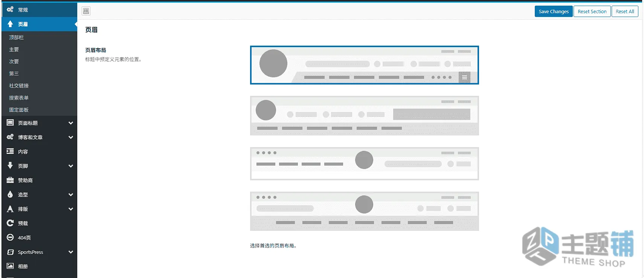Select the first header layout with left logo
Viewport: 644px width, 278px height.
click(x=365, y=65)
